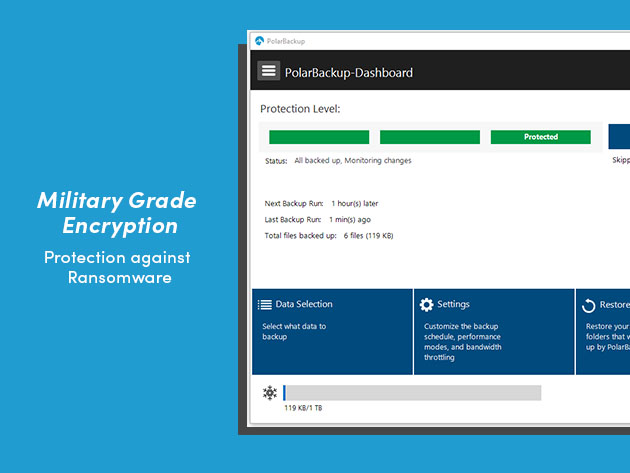Open the Settings tile

click(x=494, y=332)
